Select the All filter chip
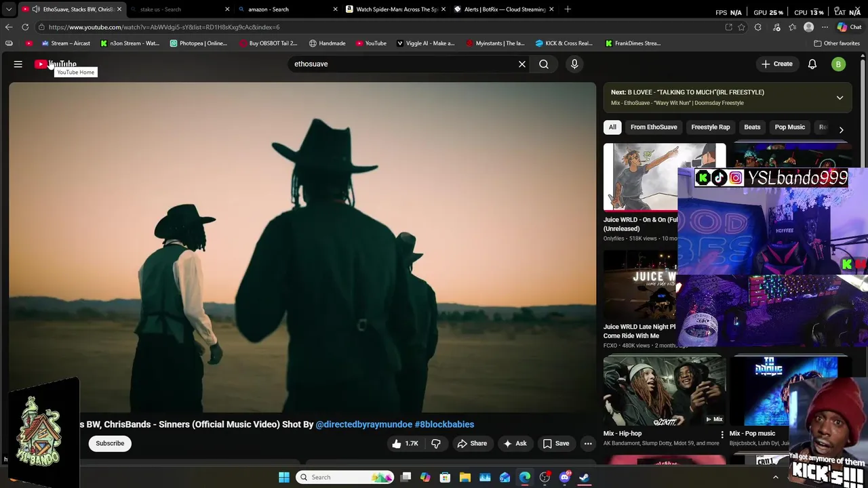The image size is (868, 488). (x=612, y=127)
